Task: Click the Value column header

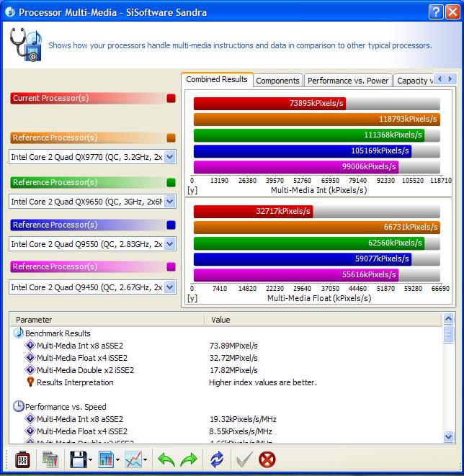Action: [x=323, y=320]
